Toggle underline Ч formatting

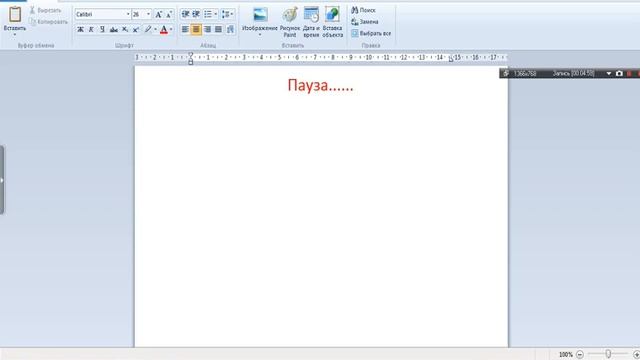(102, 29)
